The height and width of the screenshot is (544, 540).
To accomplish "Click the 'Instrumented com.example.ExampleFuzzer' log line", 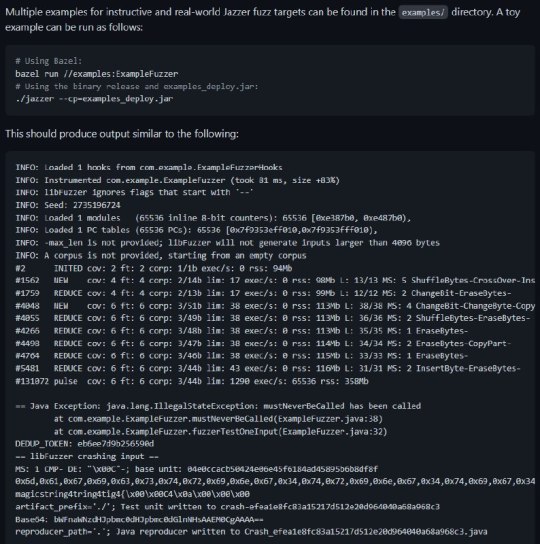I will pos(177,180).
